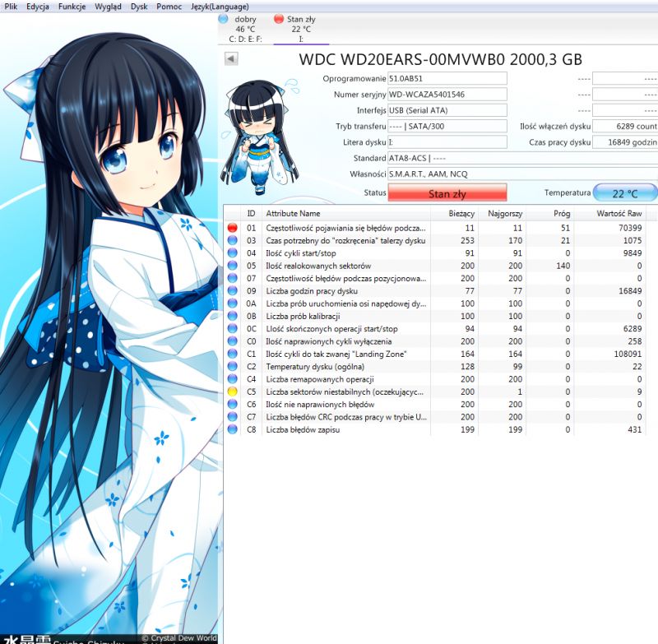Click the Attribute Name column header
The width and height of the screenshot is (658, 644).
click(346, 214)
